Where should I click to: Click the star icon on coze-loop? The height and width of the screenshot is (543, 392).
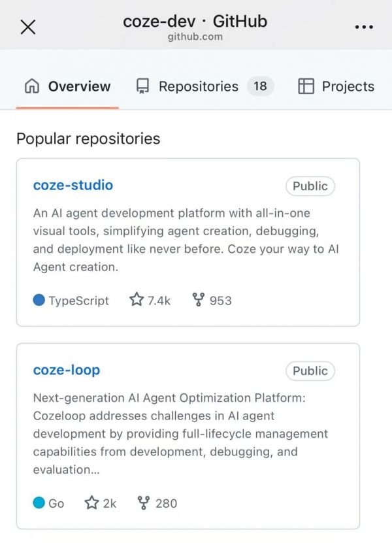click(91, 503)
